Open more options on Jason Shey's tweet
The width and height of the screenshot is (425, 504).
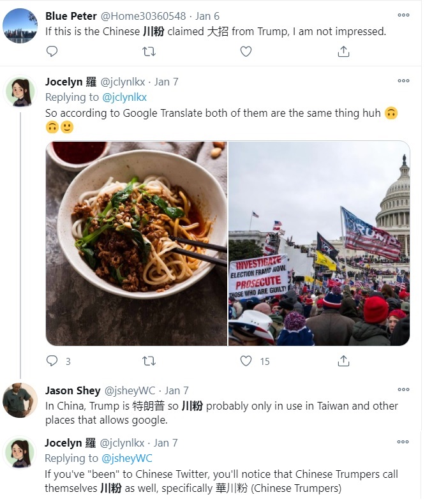(403, 390)
